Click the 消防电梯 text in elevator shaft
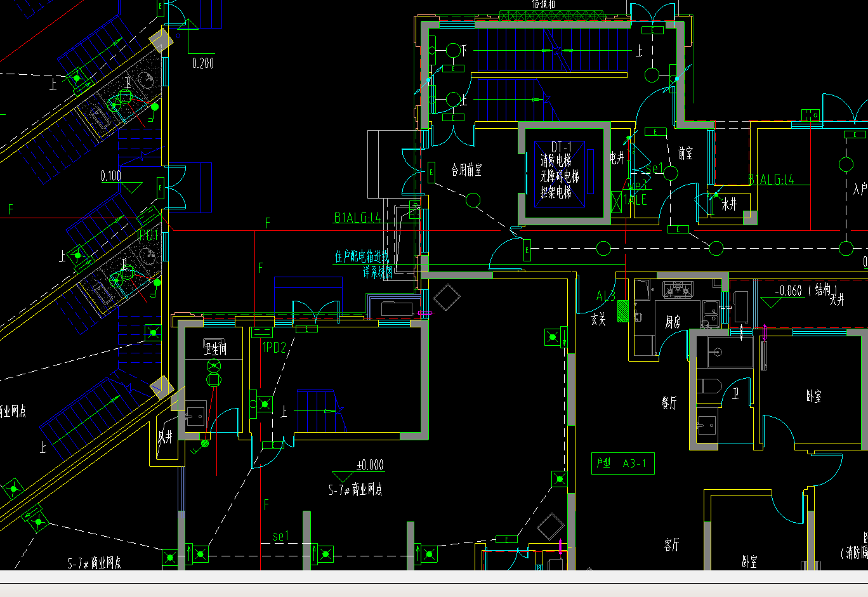 click(x=556, y=161)
